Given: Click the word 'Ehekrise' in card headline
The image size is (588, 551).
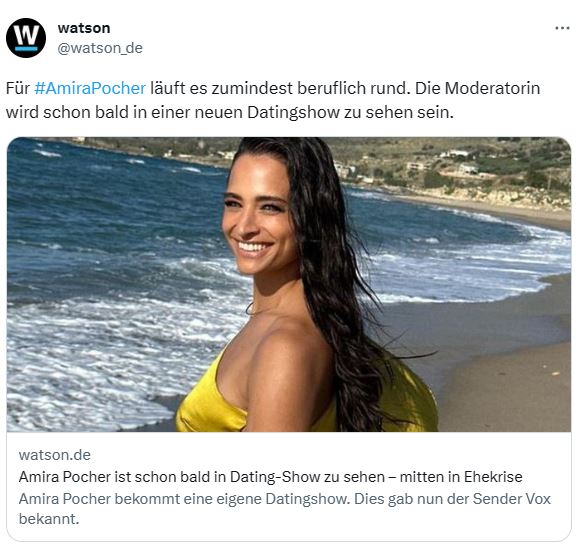Looking at the screenshot, I should pyautogui.click(x=493, y=477).
